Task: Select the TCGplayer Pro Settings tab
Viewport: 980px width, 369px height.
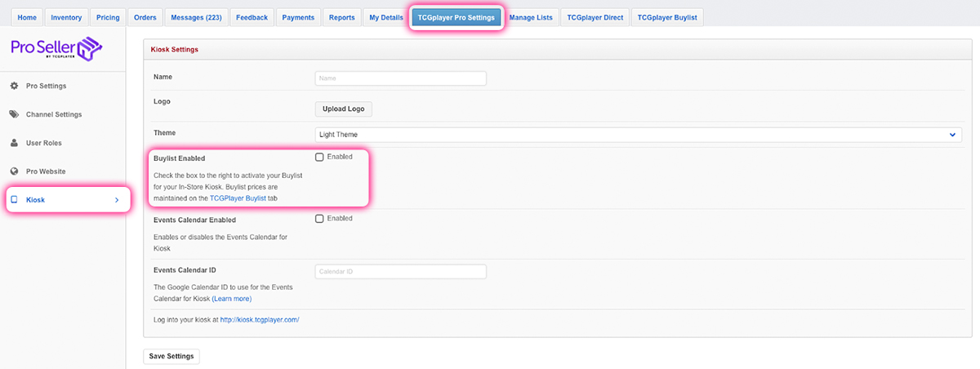Action: [457, 17]
